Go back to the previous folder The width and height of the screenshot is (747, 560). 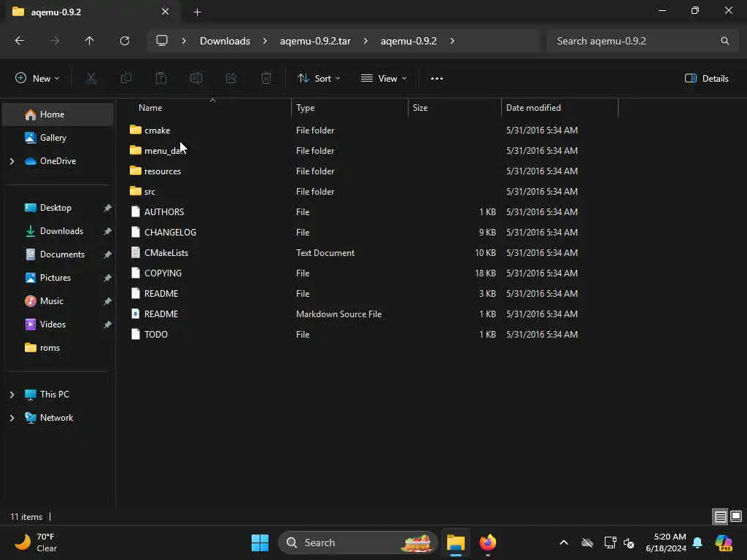click(x=20, y=41)
